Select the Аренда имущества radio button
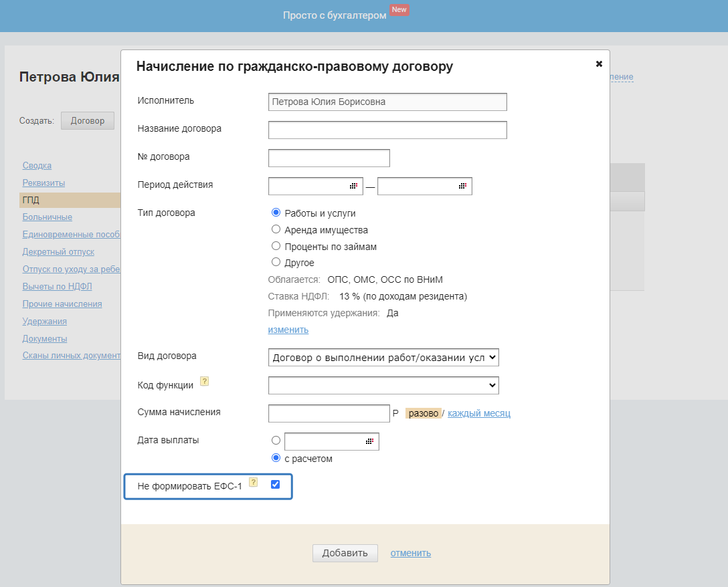The image size is (728, 587). point(276,229)
